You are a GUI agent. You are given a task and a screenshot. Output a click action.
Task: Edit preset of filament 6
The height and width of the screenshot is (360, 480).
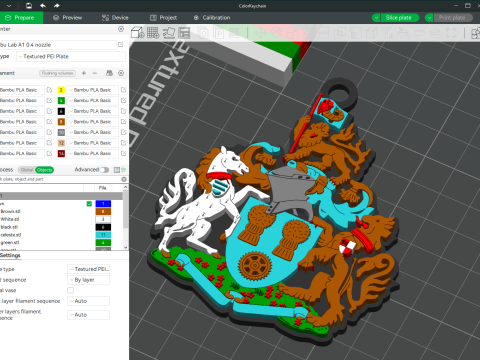123,111
